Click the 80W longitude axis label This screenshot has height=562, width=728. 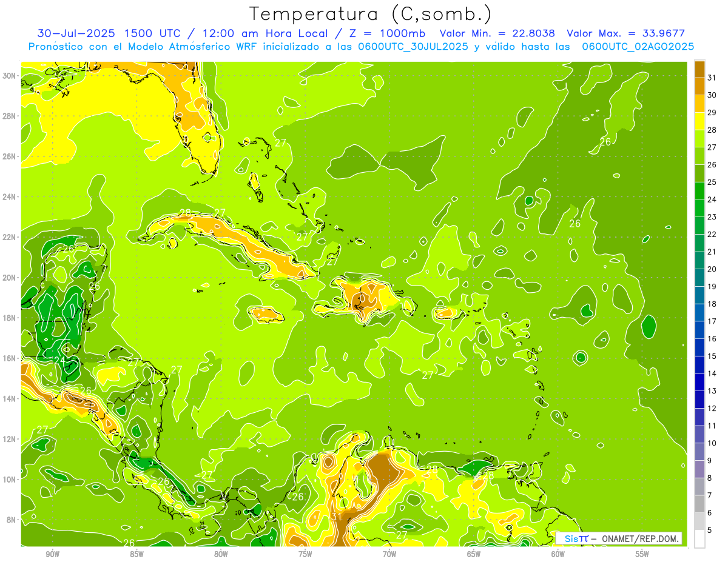pos(221,554)
